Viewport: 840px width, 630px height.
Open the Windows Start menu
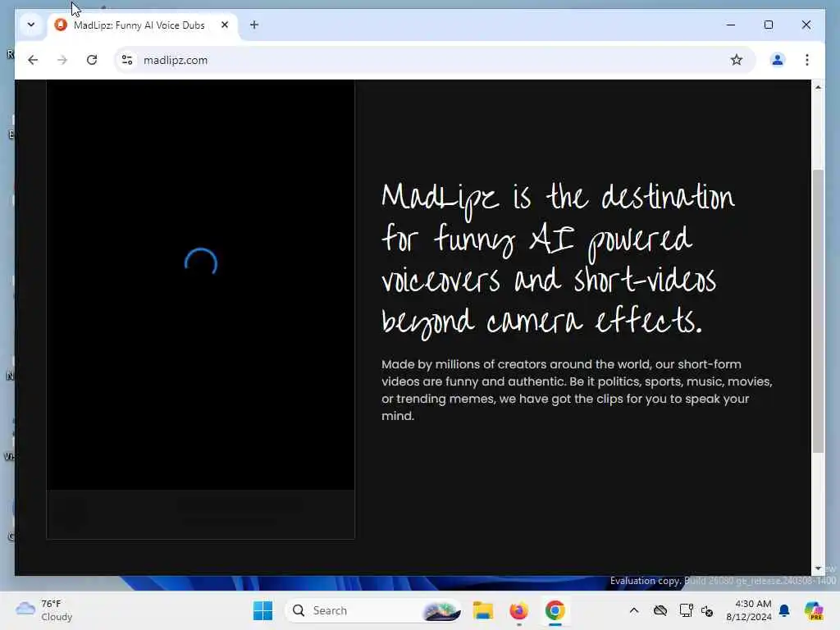point(262,610)
